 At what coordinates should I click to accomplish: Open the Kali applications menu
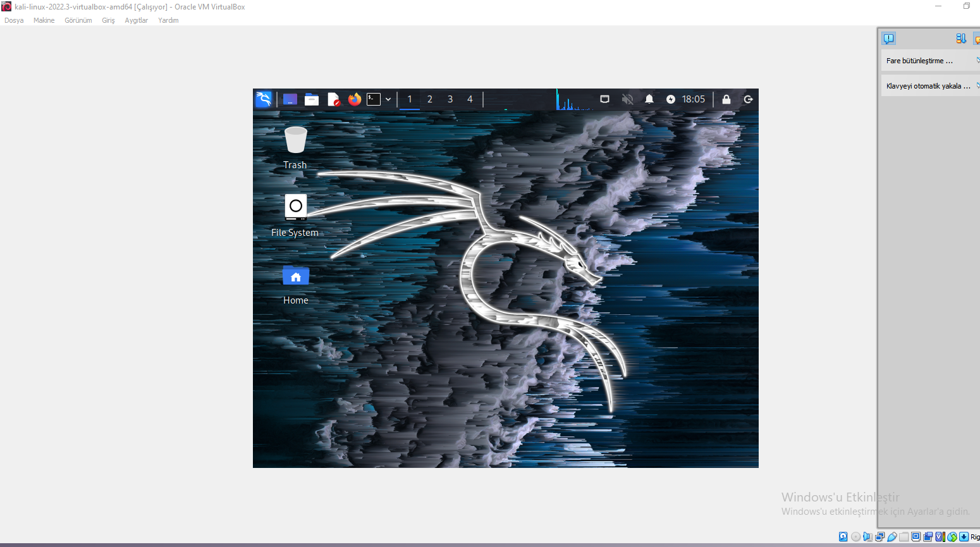point(264,99)
